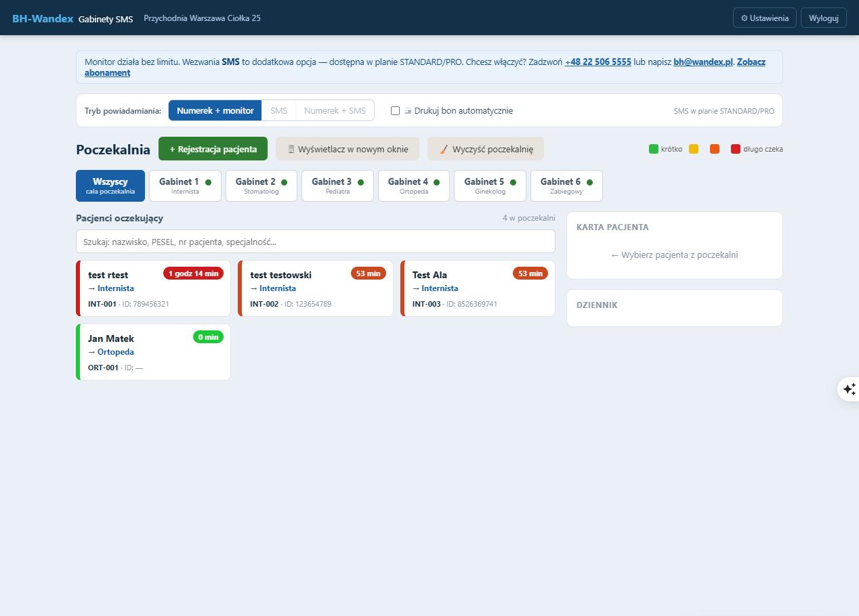Click the KARTA PACJENTA heading
Screen dimensions: 859x616
[612, 227]
